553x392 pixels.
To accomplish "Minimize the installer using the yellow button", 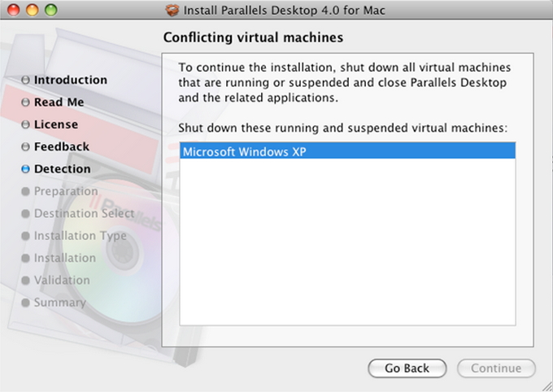I will click(x=33, y=11).
